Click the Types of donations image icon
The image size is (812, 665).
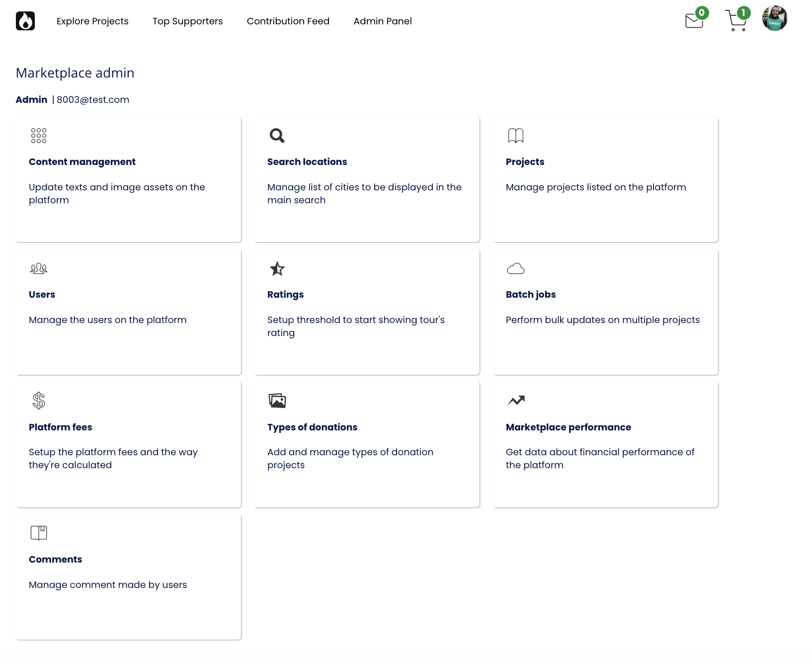277,401
